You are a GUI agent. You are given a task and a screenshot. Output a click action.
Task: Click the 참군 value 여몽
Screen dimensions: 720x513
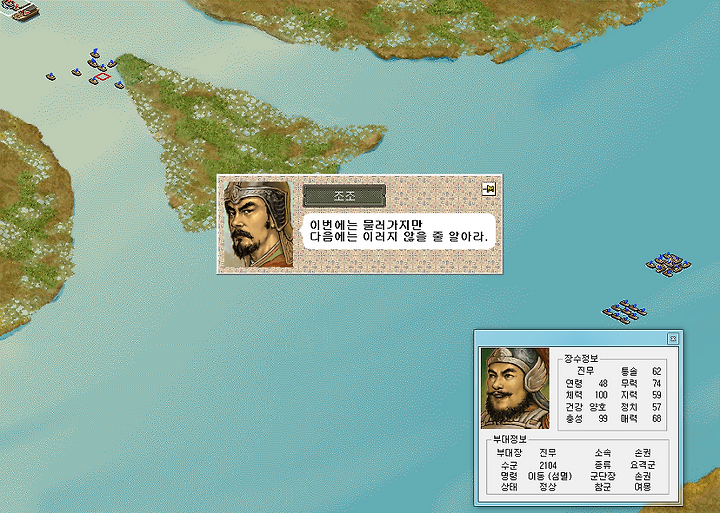643,487
